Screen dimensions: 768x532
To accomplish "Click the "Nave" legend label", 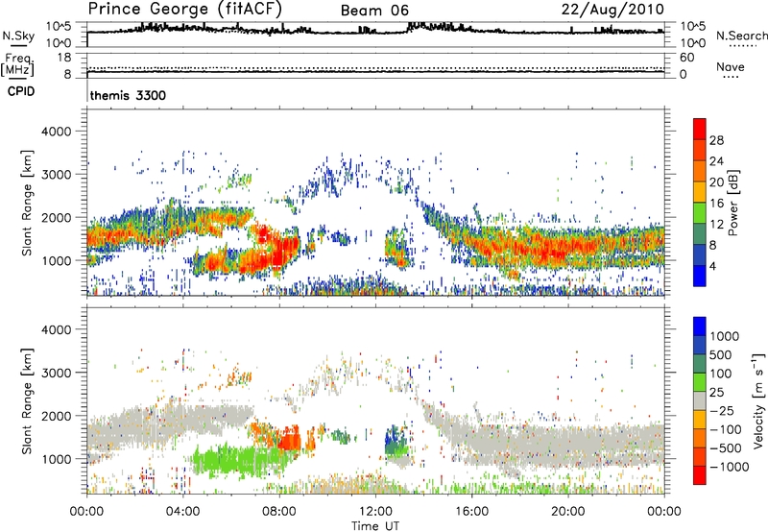I will click(731, 66).
